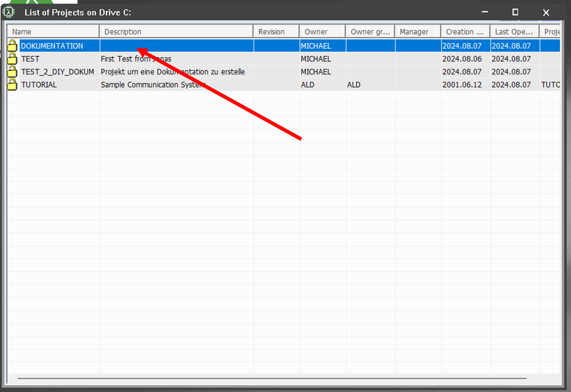Click the Revision column header
Viewport: 571px width, 392px height.
pos(276,31)
